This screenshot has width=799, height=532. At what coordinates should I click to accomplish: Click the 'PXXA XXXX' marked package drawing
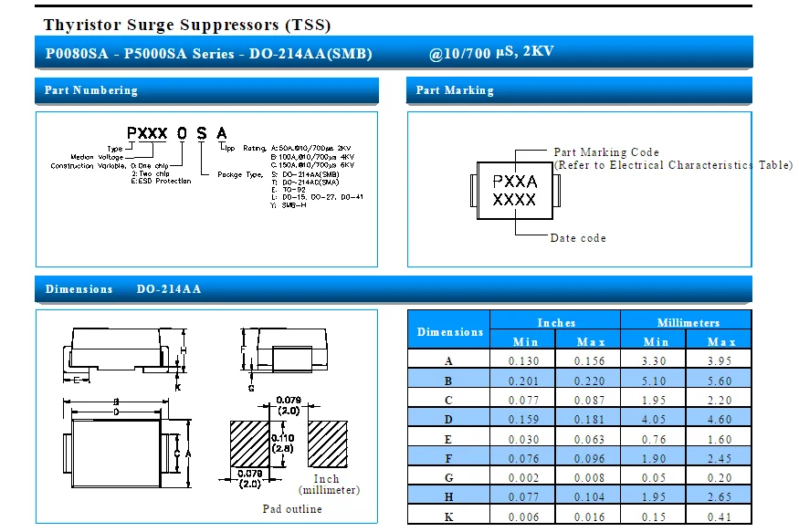pyautogui.click(x=515, y=191)
